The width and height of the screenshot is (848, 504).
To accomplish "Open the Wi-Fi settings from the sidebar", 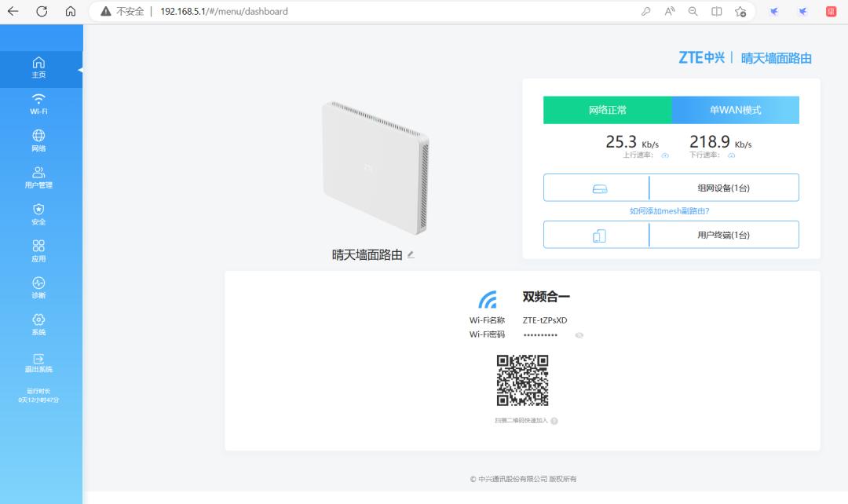I will (x=38, y=103).
